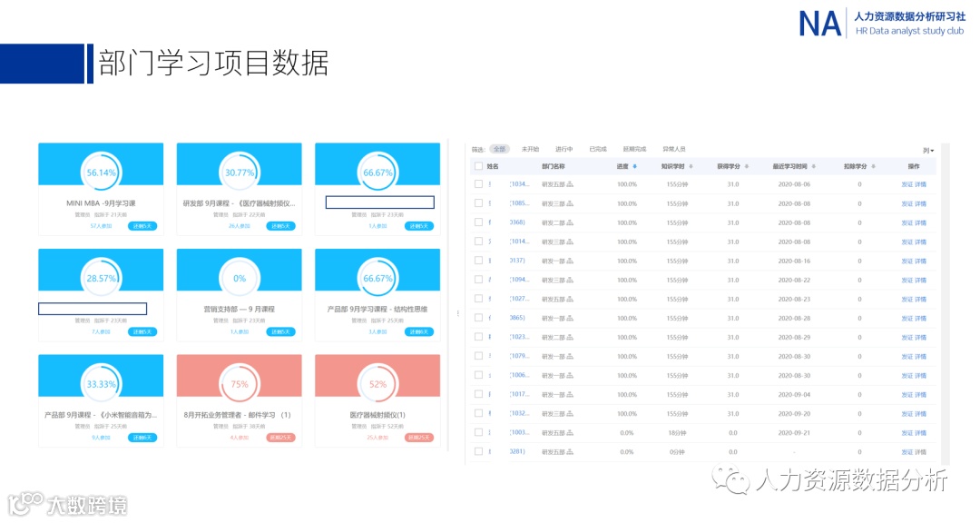Click the 75% red progress ring
The image size is (980, 523).
coord(240,384)
